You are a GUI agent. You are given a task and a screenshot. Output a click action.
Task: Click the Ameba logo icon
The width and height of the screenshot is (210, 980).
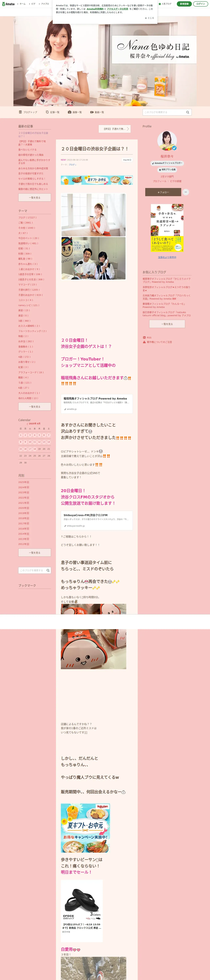point(8,4)
